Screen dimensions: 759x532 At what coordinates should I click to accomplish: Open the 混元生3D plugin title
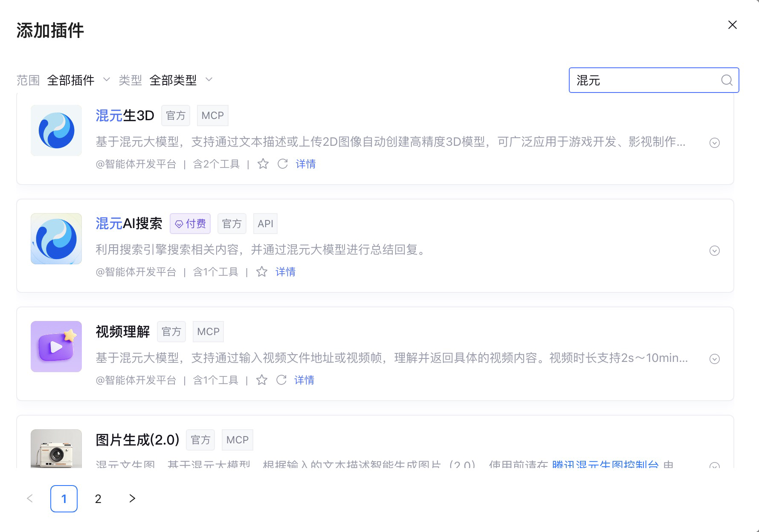pyautogui.click(x=125, y=116)
